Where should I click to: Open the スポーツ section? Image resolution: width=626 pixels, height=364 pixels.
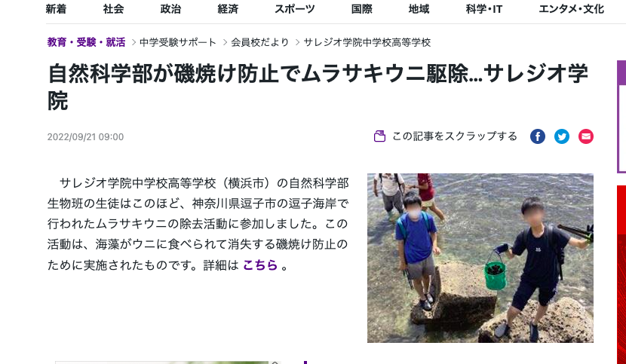coord(295,9)
